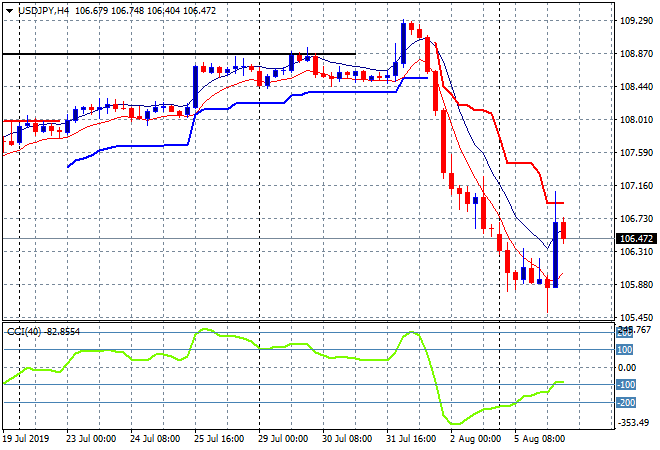
Task: Click the 19 Jul 2019 date label
Action: [x=26, y=439]
